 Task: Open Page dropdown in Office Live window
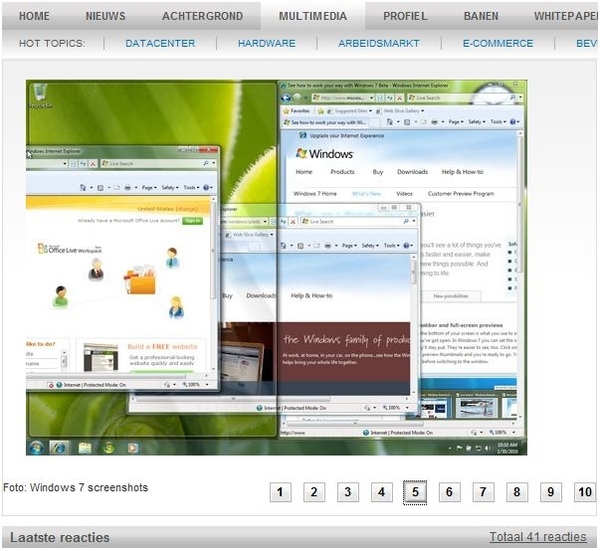pyautogui.click(x=149, y=187)
